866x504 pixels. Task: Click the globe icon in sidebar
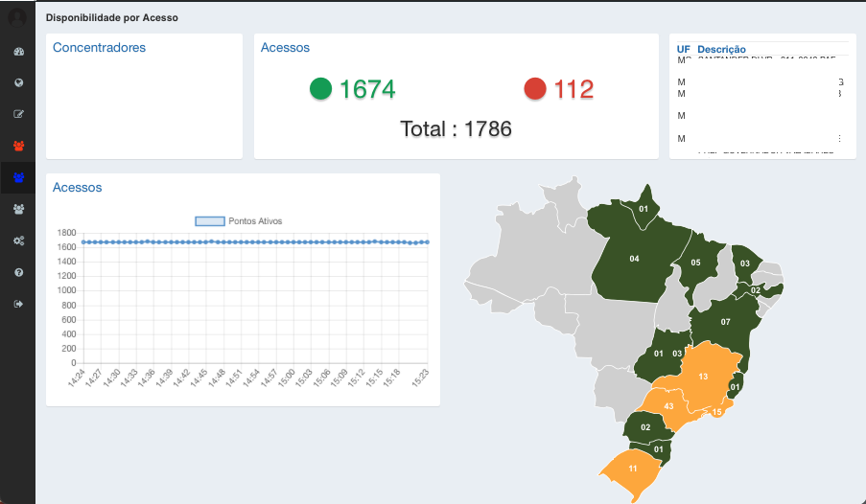(x=18, y=82)
